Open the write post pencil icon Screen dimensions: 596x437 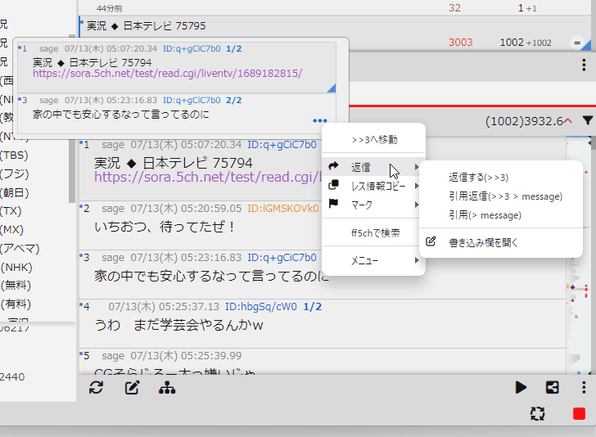tap(132, 388)
